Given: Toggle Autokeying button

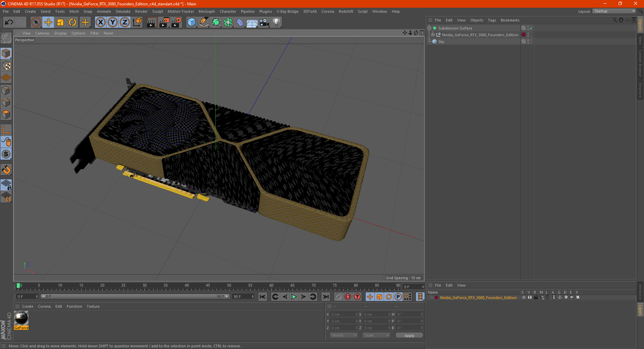Looking at the screenshot, I should coord(348,297).
